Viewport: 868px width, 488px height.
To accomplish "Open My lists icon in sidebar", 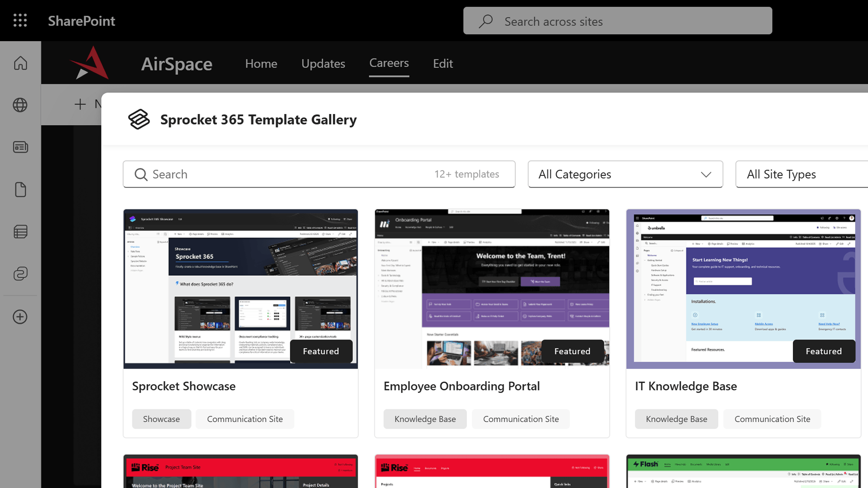I will tap(20, 232).
